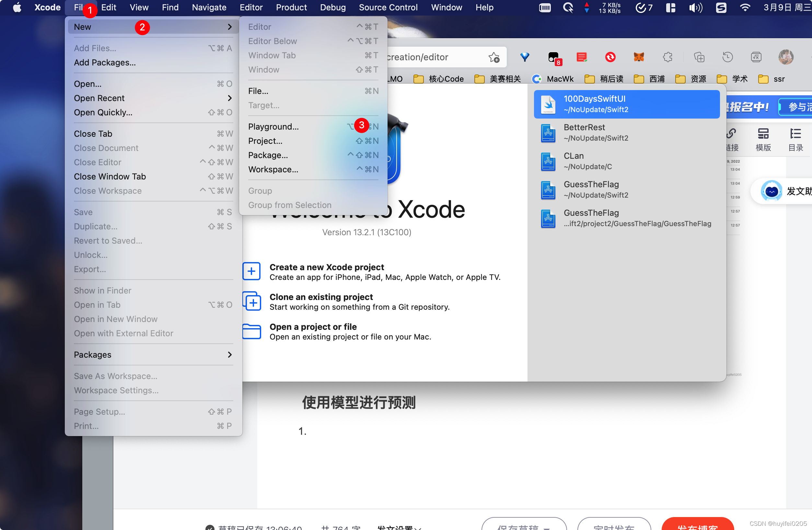Viewport: 812px width, 530px height.
Task: Select GuessTheFlag in ~/NoUpdate/Swift2
Action: tap(627, 190)
